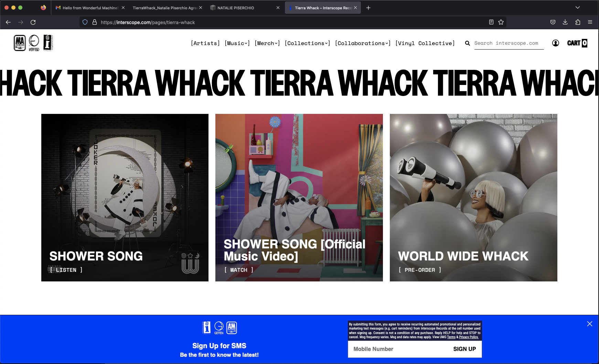Click the Firefox icon in the tab bar
The height and width of the screenshot is (364, 599).
point(43,8)
